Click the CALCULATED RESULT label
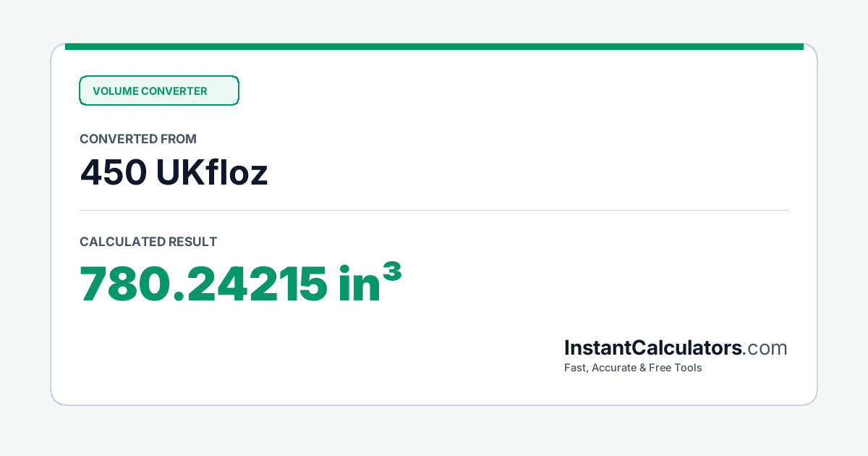Screen dimensions: 868x456 point(148,242)
